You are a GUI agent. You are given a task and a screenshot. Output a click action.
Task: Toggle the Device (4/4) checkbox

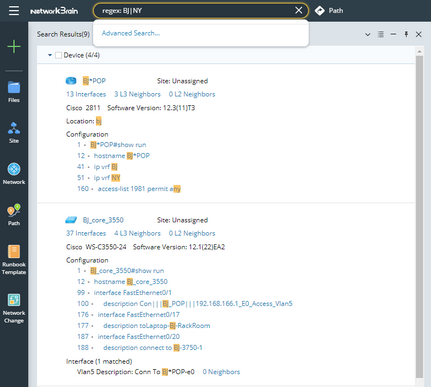58,55
